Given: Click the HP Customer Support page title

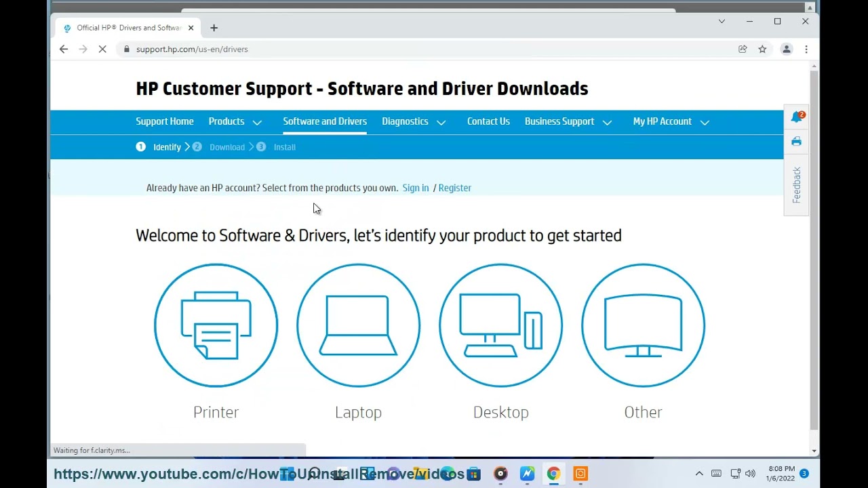Looking at the screenshot, I should coord(362,89).
